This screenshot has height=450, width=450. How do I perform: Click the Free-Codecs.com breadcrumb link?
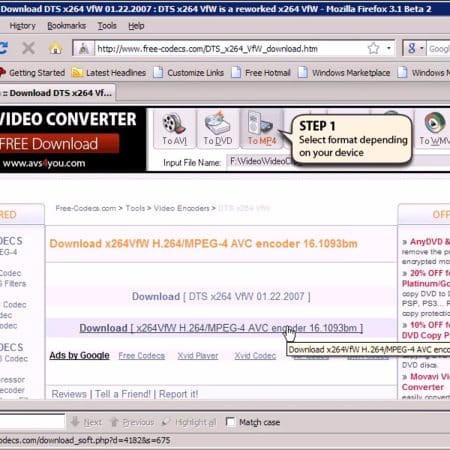coord(86,208)
